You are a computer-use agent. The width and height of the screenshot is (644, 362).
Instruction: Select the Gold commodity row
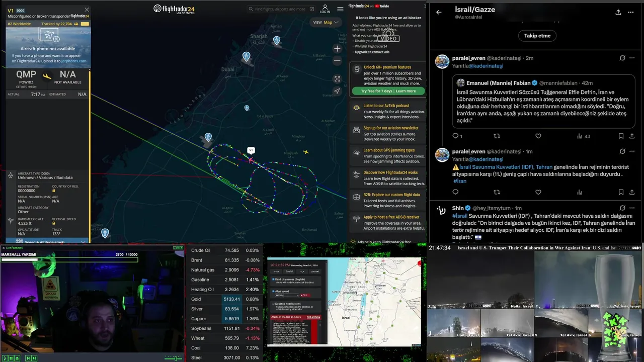coord(225,299)
